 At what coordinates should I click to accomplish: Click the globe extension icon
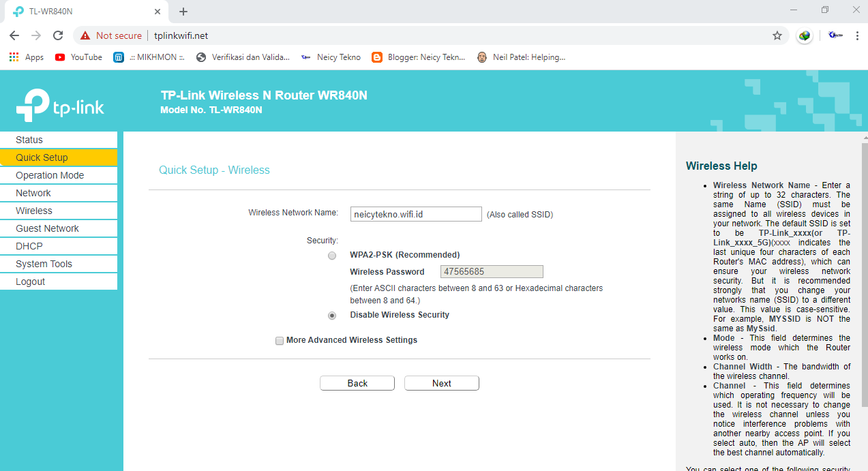805,35
